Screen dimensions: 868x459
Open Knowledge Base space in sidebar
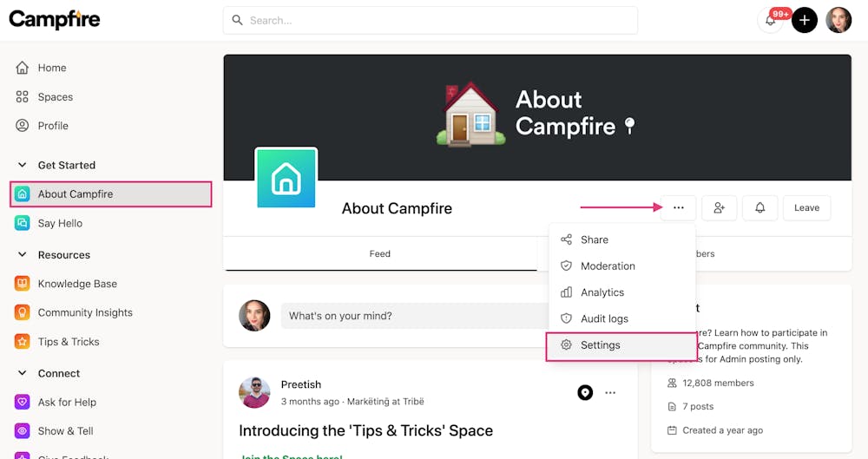tap(76, 284)
